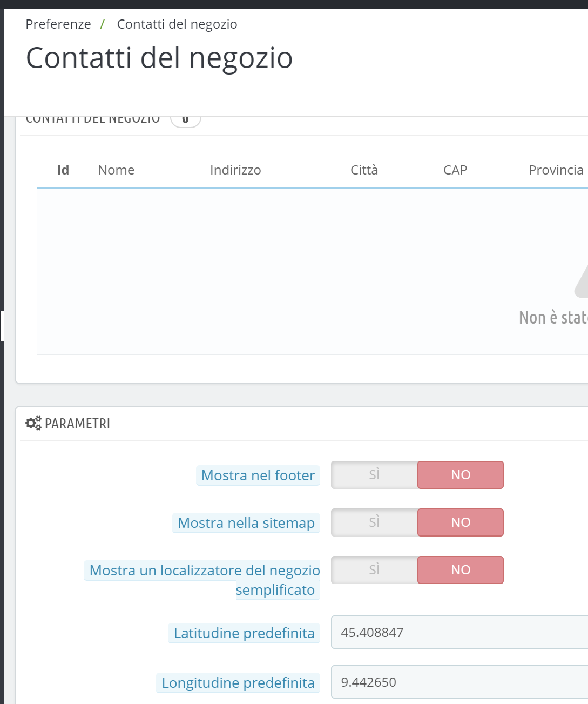
Task: Click the Contatti del negozio breadcrumb
Action: point(177,24)
